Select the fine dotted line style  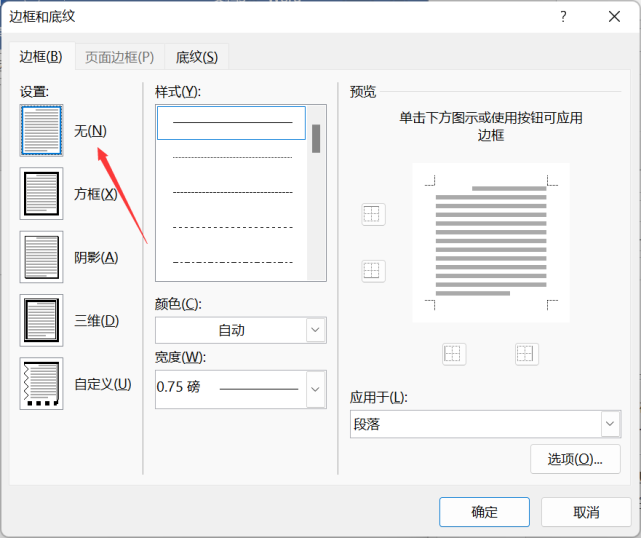pos(231,157)
